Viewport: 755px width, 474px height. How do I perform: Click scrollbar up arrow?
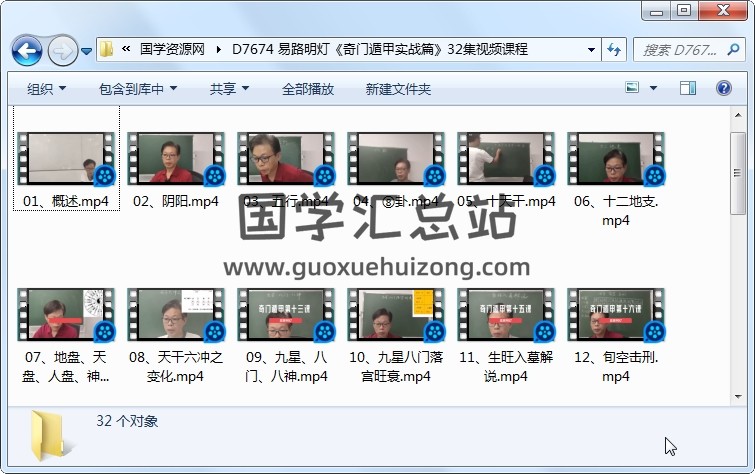pyautogui.click(x=738, y=115)
